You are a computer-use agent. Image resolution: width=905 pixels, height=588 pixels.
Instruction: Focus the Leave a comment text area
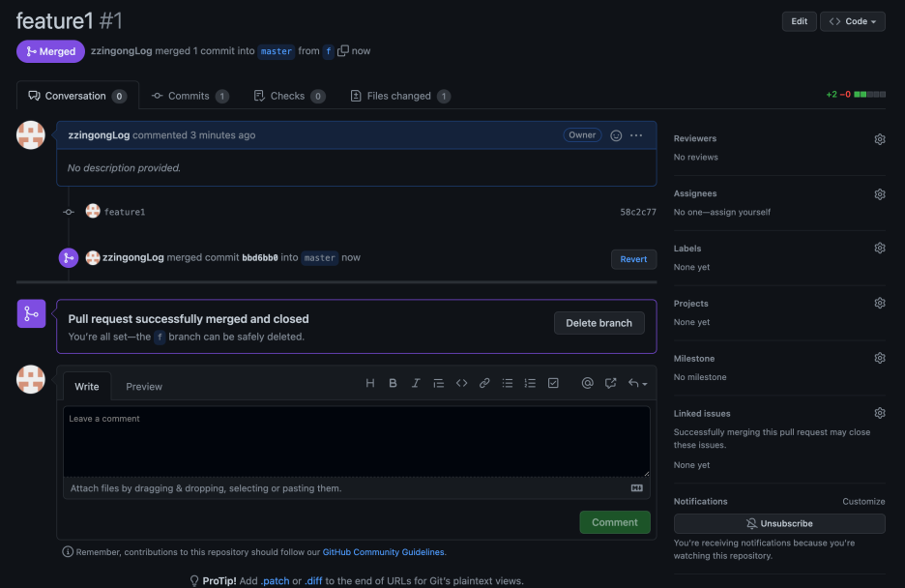(357, 441)
